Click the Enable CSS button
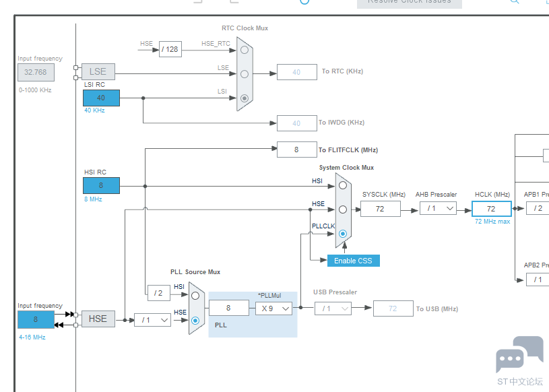The height and width of the screenshot is (392, 549). point(353,261)
